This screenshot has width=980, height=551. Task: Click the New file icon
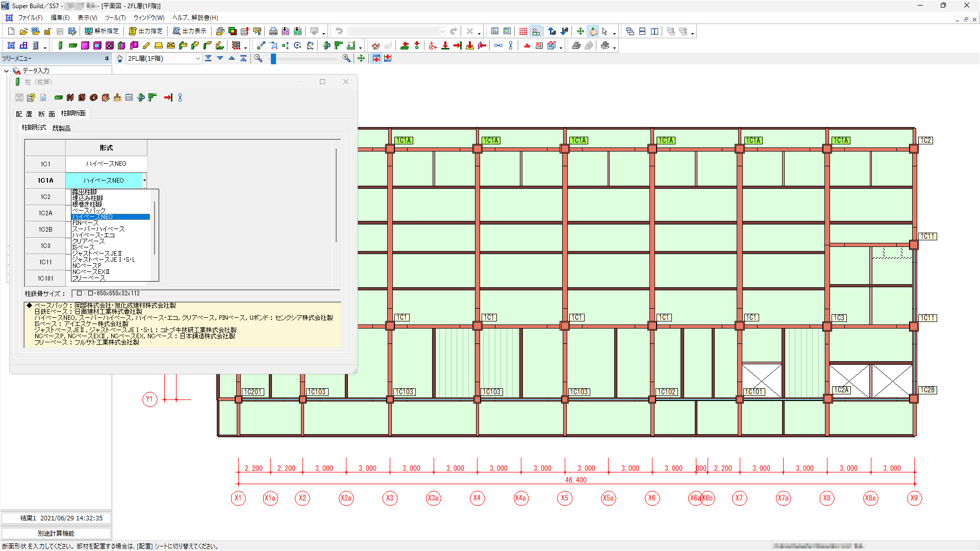[x=11, y=31]
